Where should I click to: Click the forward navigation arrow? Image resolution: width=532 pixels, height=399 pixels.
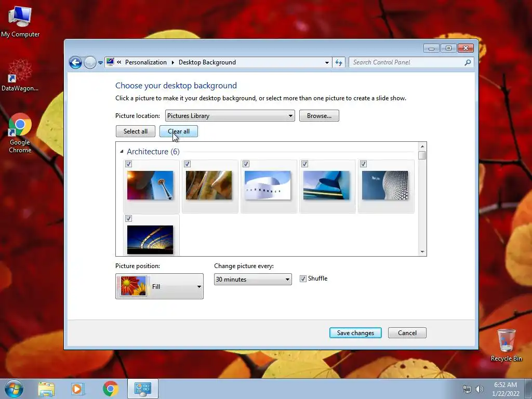pyautogui.click(x=90, y=62)
